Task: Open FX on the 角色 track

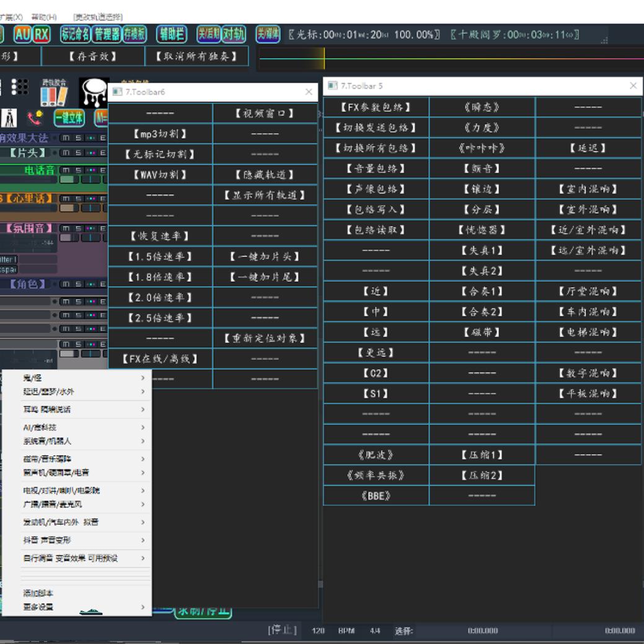Action: [x=91, y=284]
